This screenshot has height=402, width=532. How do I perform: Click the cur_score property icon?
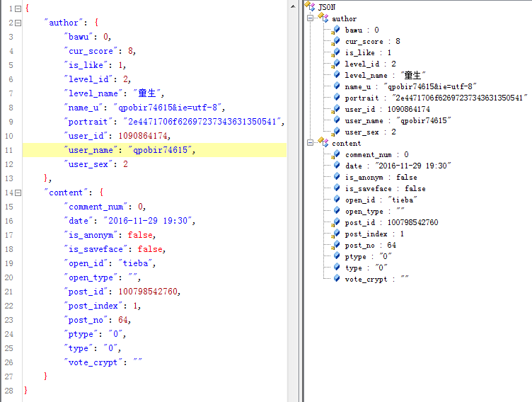(336, 41)
